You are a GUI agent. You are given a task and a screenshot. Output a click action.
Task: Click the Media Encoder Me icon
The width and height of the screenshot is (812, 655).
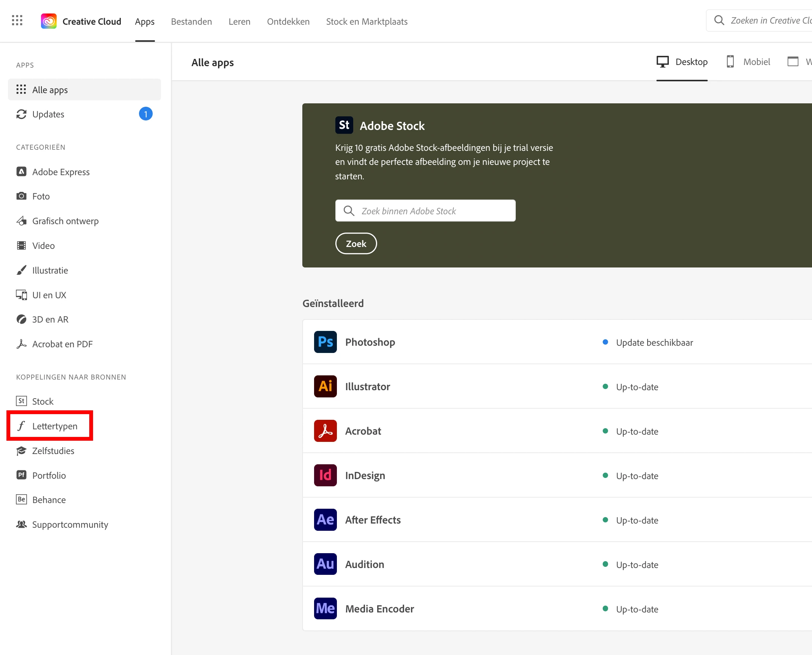pyautogui.click(x=325, y=609)
